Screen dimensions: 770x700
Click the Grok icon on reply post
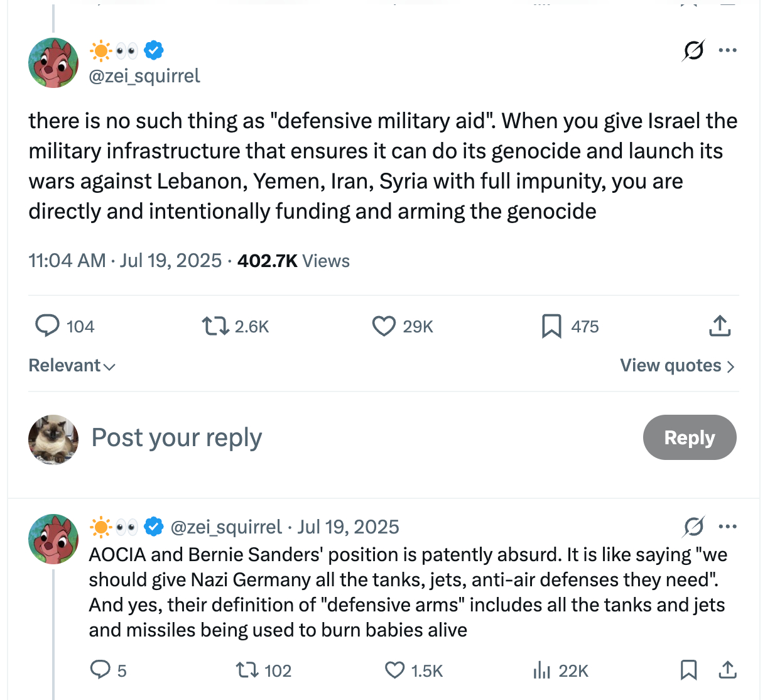coord(693,527)
